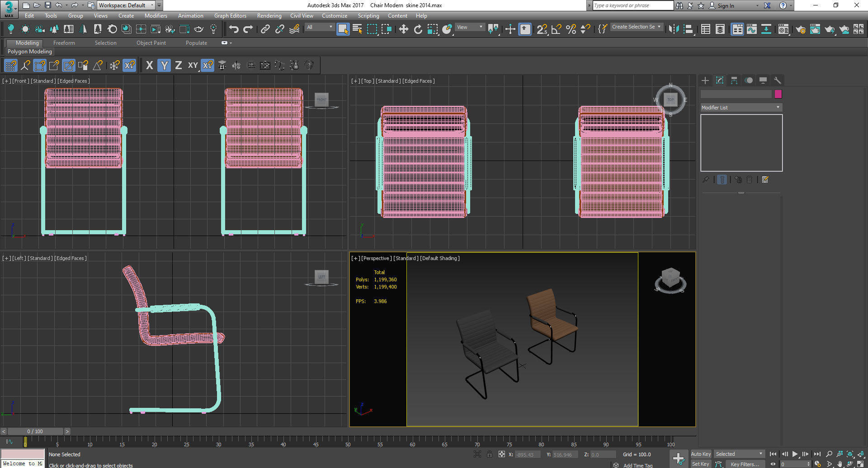Click the Edged Faces label in Top viewport
The height and width of the screenshot is (468, 868).
point(419,81)
